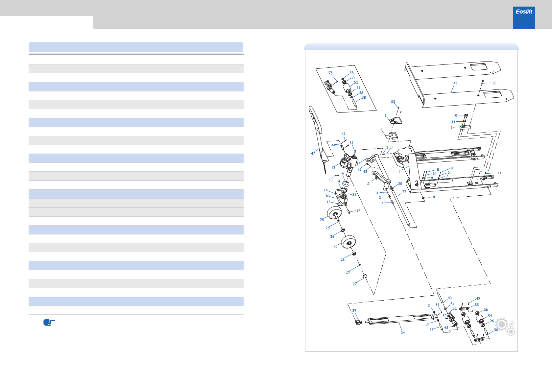
Task: Select part label 28 near wheel shaft
Action: (327, 228)
